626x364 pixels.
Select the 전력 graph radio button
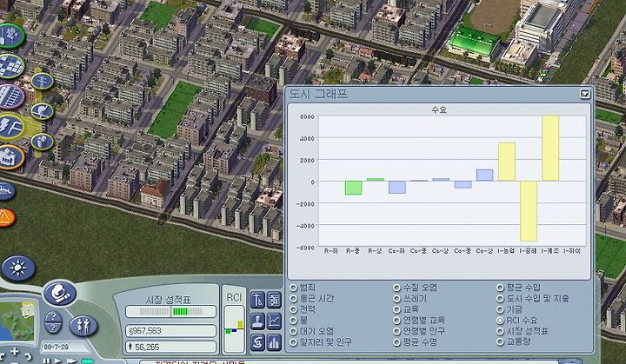(x=294, y=309)
